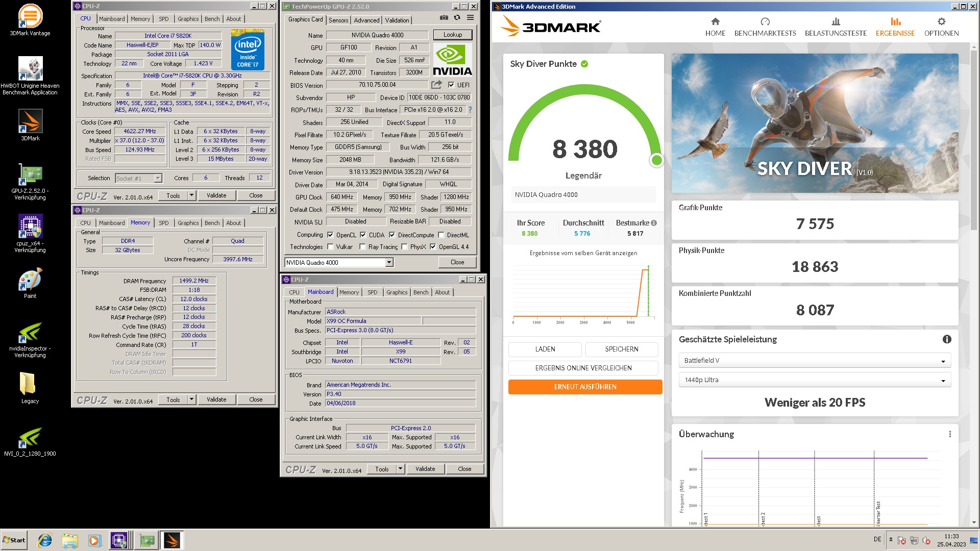Click the BIOS export share icon in GPU-Z
This screenshot has width=980, height=551.
(x=436, y=85)
